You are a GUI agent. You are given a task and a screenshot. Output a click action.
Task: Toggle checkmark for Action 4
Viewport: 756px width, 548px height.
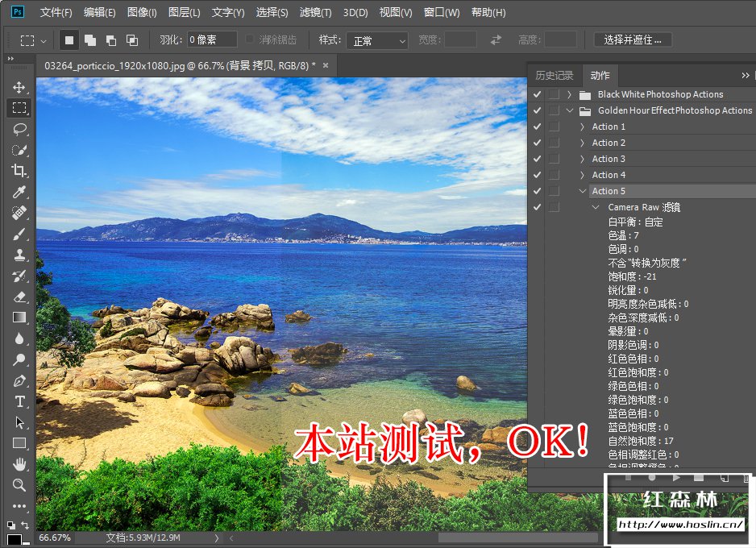[x=537, y=175]
